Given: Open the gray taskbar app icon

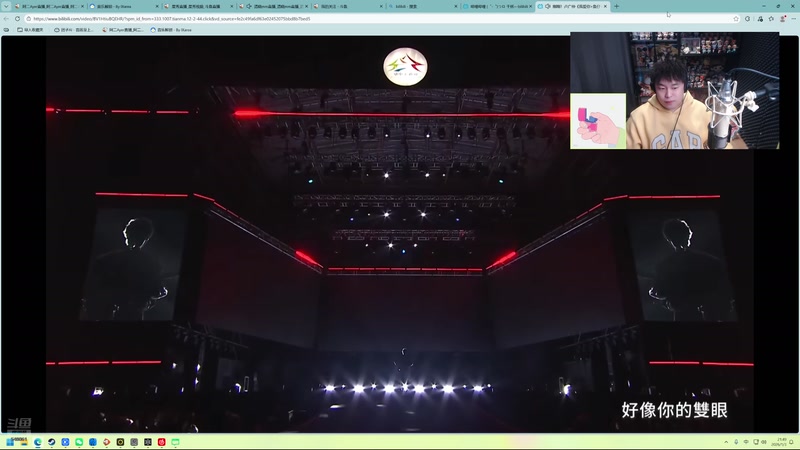Looking at the screenshot, I should click(x=134, y=442).
